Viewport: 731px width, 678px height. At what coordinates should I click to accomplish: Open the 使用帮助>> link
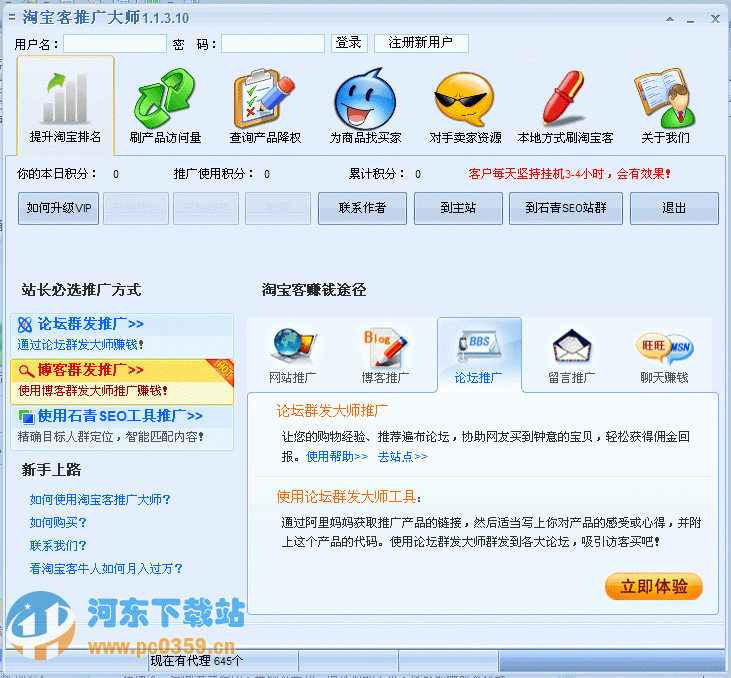click(x=337, y=457)
